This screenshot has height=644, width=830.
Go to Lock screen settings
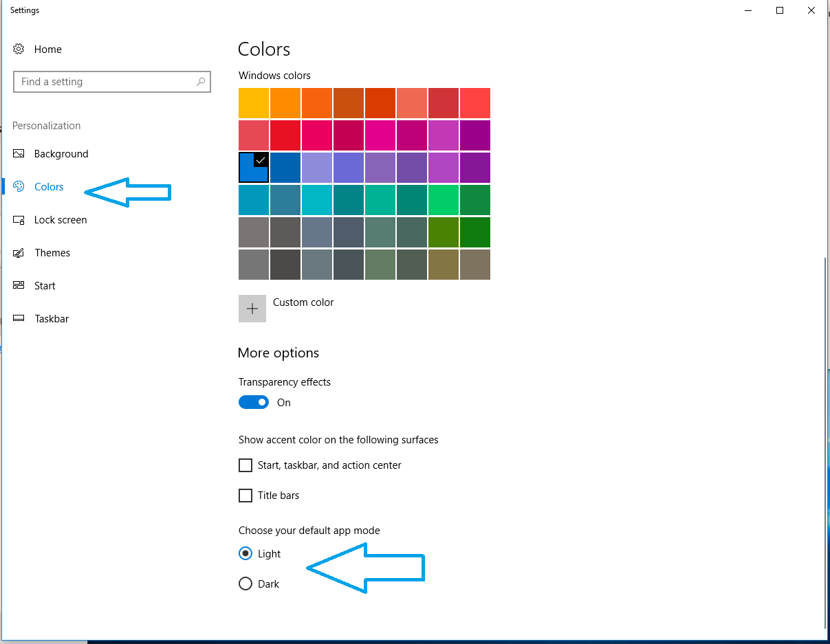coord(61,220)
